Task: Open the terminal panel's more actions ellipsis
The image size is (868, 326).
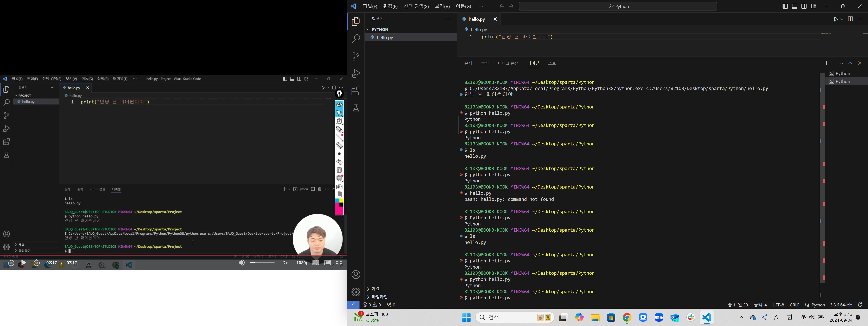Action: (841, 63)
